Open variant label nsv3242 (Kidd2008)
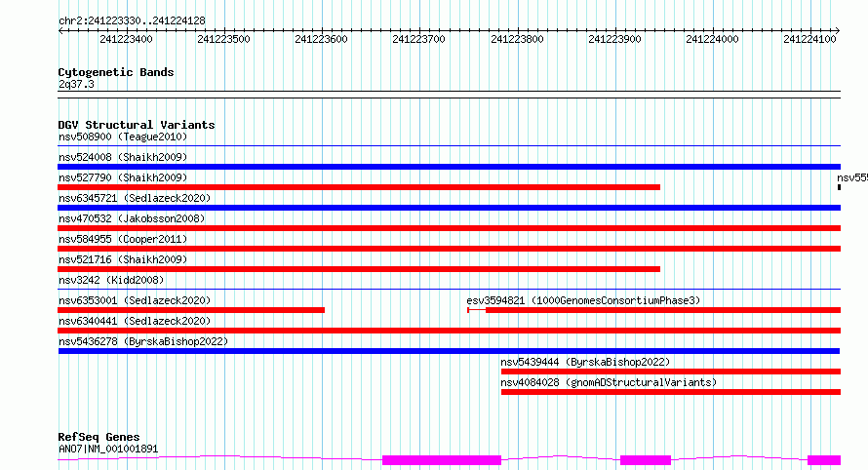The width and height of the screenshot is (868, 470). [x=111, y=280]
